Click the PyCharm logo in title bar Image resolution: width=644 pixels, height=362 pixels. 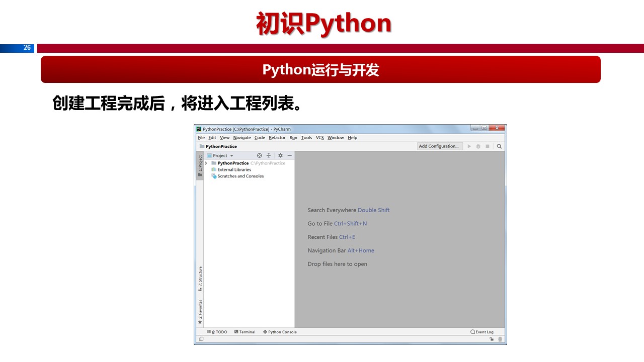pyautogui.click(x=199, y=129)
